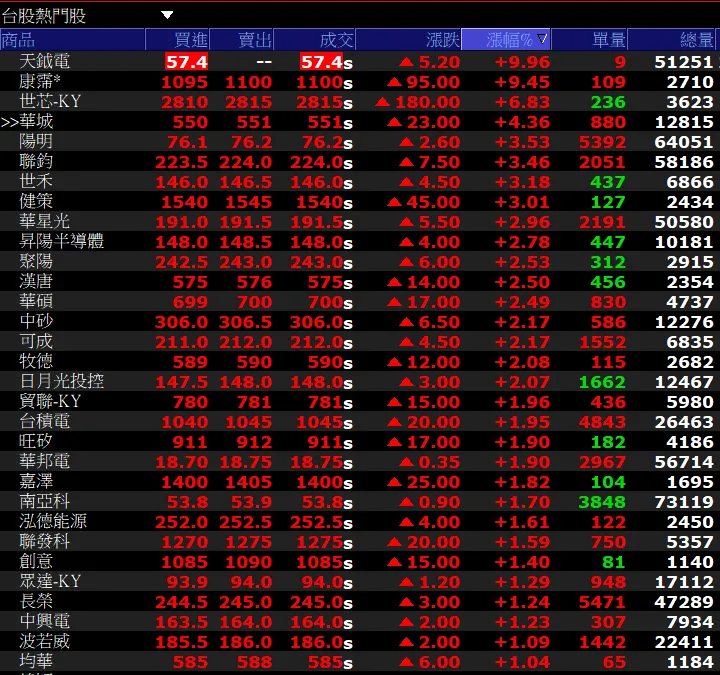Click the 陽明 stock name
Screen dimensions: 720x675
pos(36,141)
